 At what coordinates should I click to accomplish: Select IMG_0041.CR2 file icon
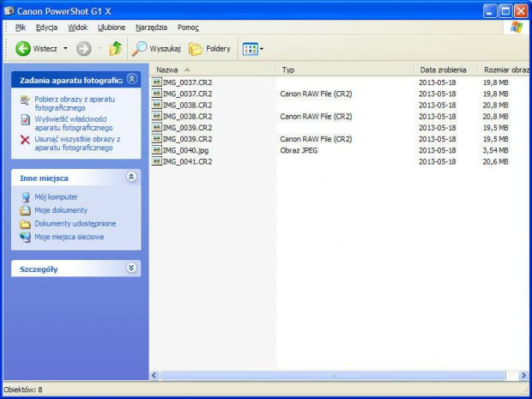157,161
